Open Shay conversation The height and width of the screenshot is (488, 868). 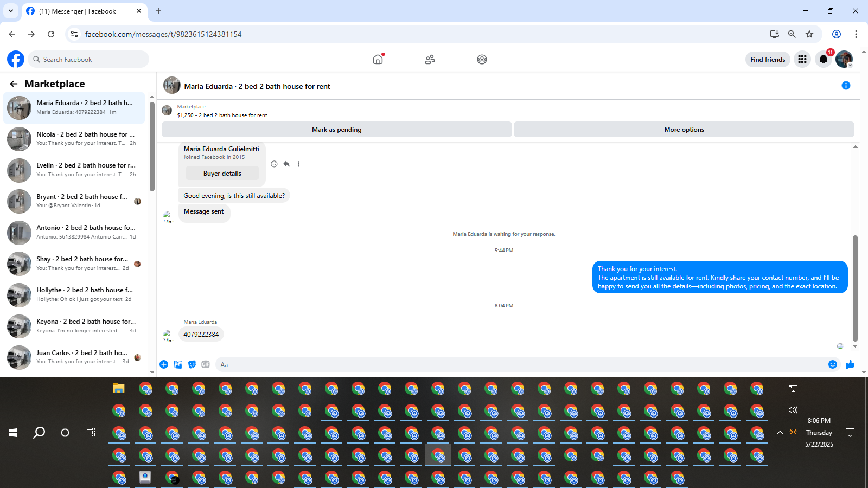pyautogui.click(x=74, y=264)
